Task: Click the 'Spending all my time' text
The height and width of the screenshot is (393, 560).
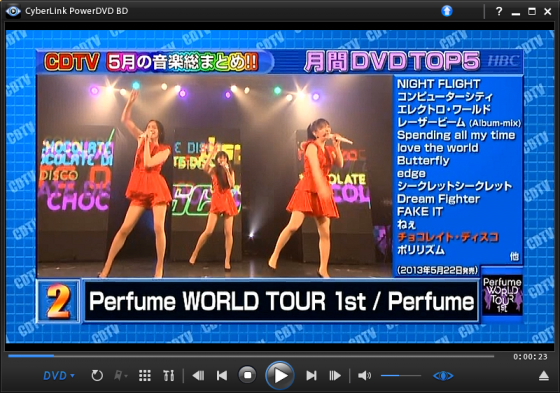Action: (x=456, y=135)
